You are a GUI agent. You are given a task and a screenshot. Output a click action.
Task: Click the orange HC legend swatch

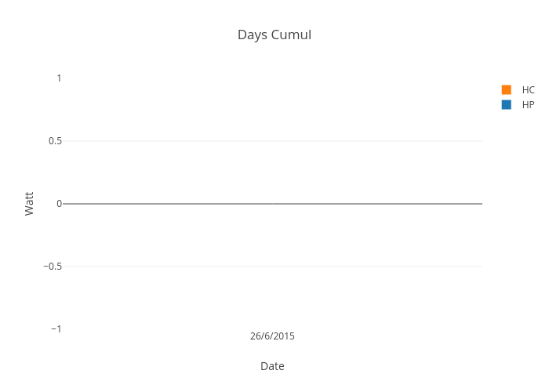[x=506, y=89]
